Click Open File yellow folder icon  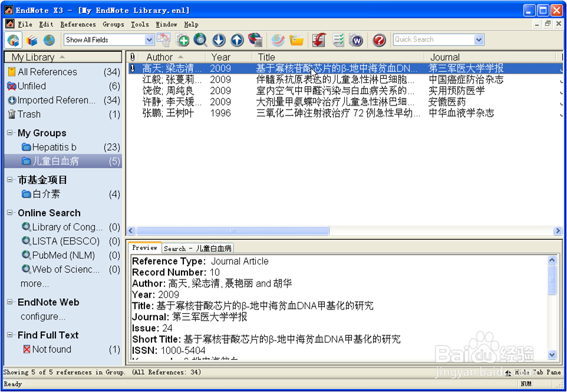point(296,39)
